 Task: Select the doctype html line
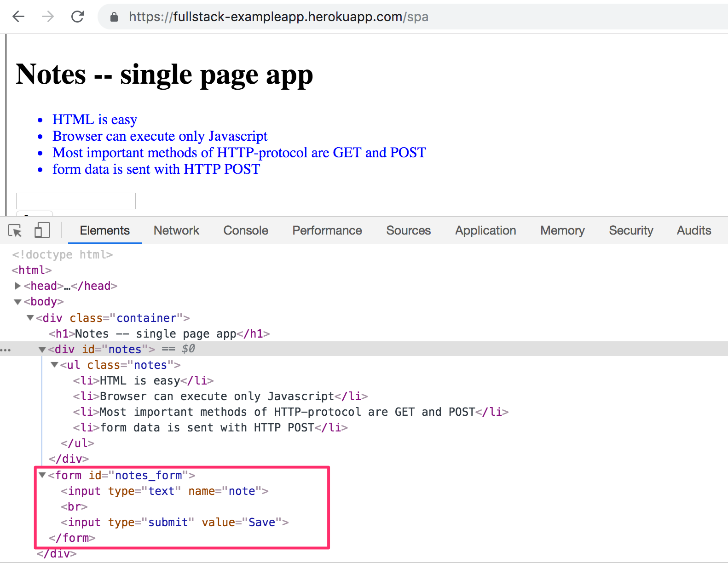(x=62, y=255)
